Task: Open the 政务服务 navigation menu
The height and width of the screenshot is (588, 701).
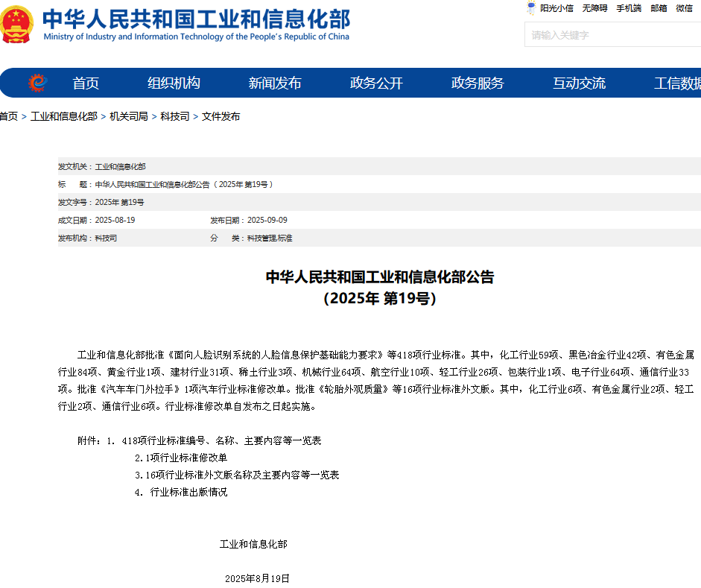Action: pyautogui.click(x=478, y=83)
